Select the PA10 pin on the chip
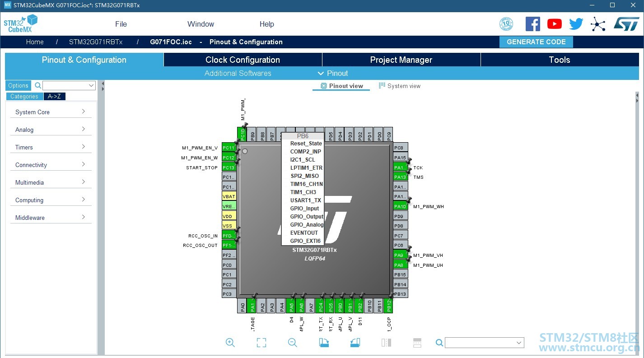This screenshot has width=644, height=358. [401, 206]
